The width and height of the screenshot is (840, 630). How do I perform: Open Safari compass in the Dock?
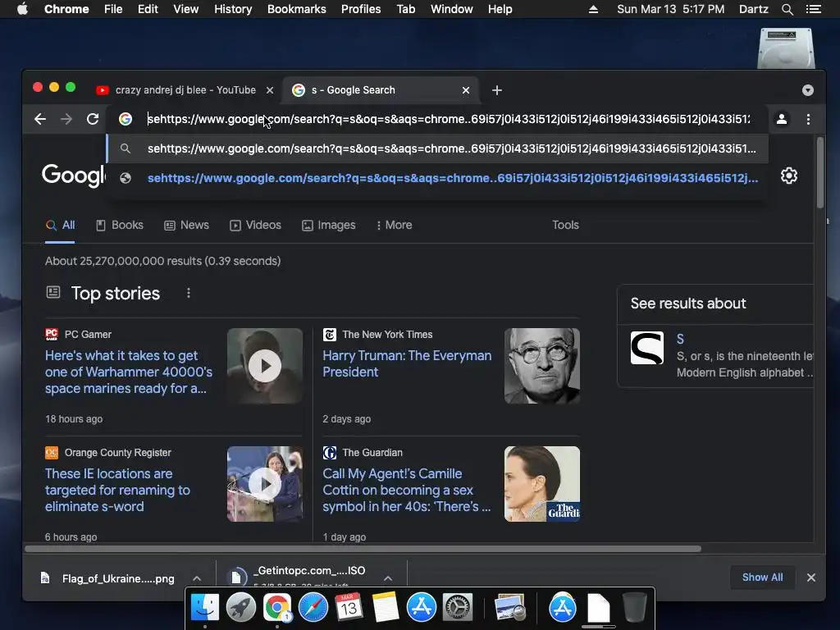[313, 607]
